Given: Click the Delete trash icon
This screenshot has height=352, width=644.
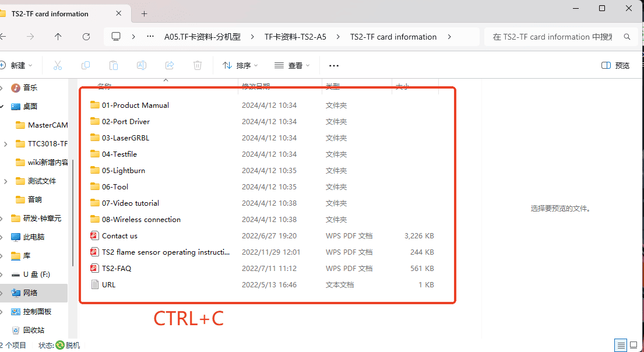Looking at the screenshot, I should pyautogui.click(x=198, y=65).
